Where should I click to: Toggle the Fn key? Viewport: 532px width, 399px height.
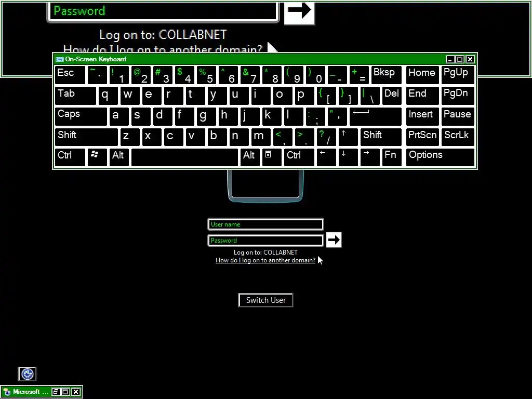(x=392, y=157)
